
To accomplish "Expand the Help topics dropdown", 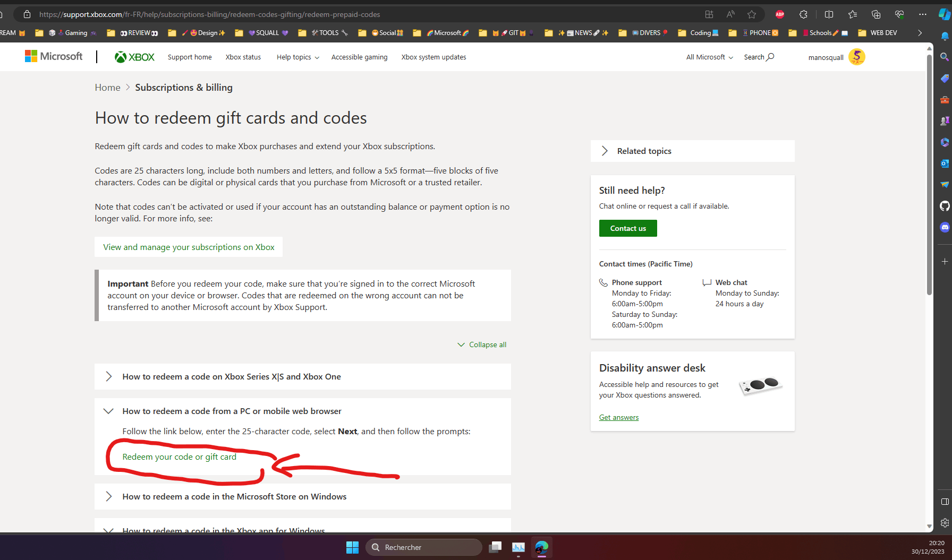I will click(x=297, y=57).
